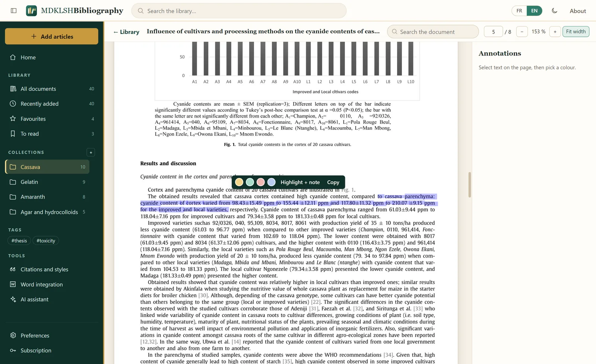
Task: Open Favourites list
Action: tap(52, 119)
